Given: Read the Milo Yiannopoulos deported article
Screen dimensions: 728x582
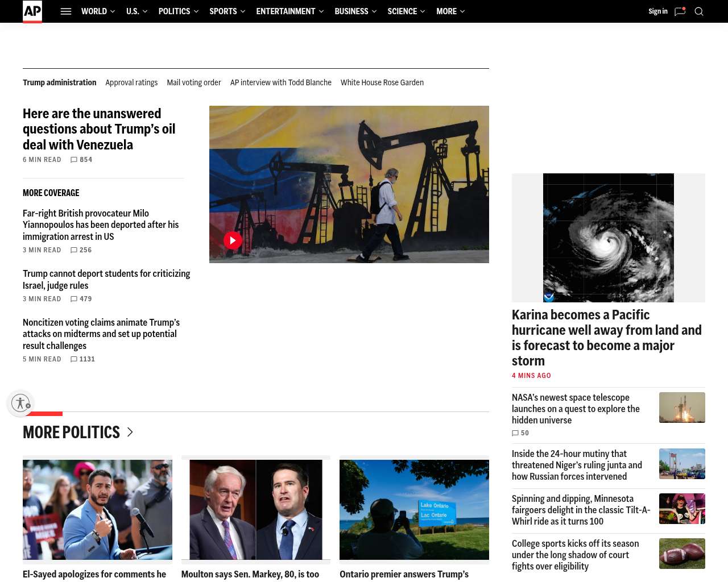Looking at the screenshot, I should coord(101,225).
